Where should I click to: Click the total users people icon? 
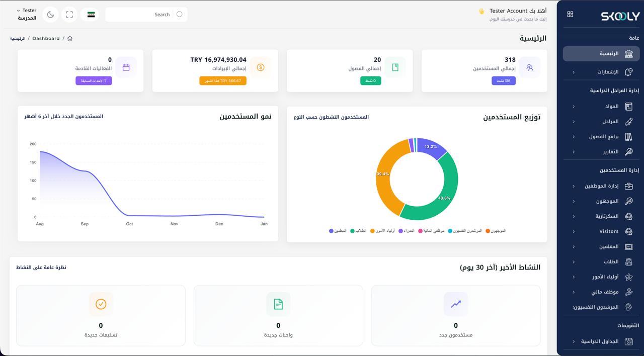(x=530, y=67)
